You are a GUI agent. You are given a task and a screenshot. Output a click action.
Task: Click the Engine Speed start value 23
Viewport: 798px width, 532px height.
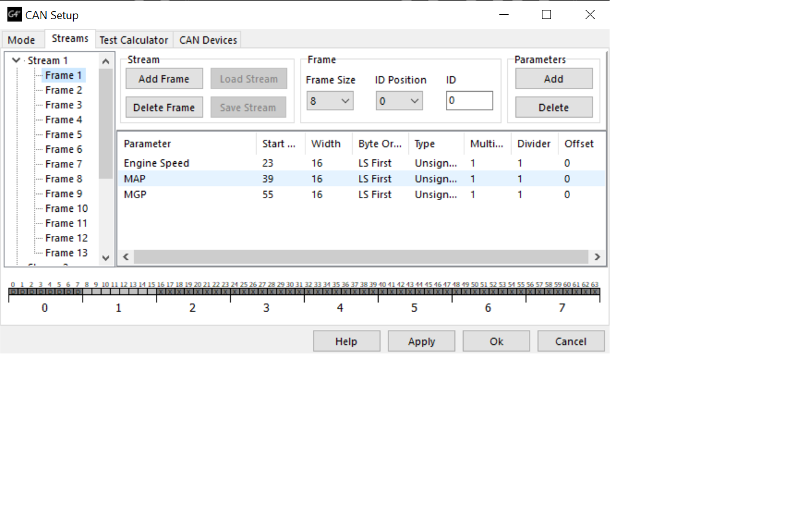pyautogui.click(x=268, y=163)
